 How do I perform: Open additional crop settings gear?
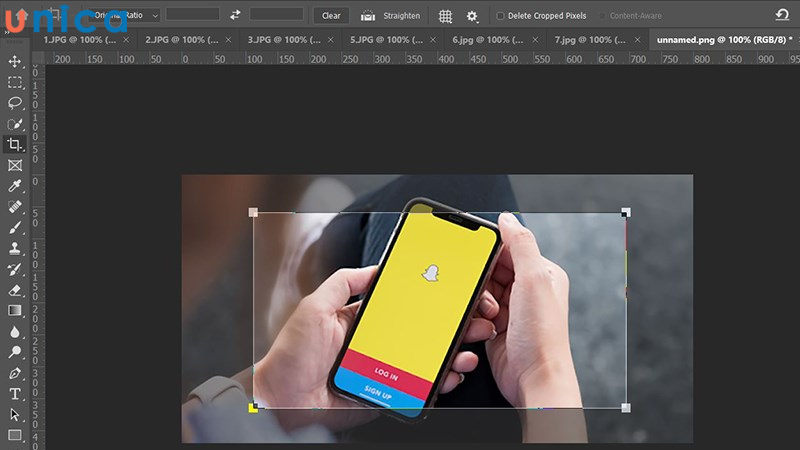[472, 16]
